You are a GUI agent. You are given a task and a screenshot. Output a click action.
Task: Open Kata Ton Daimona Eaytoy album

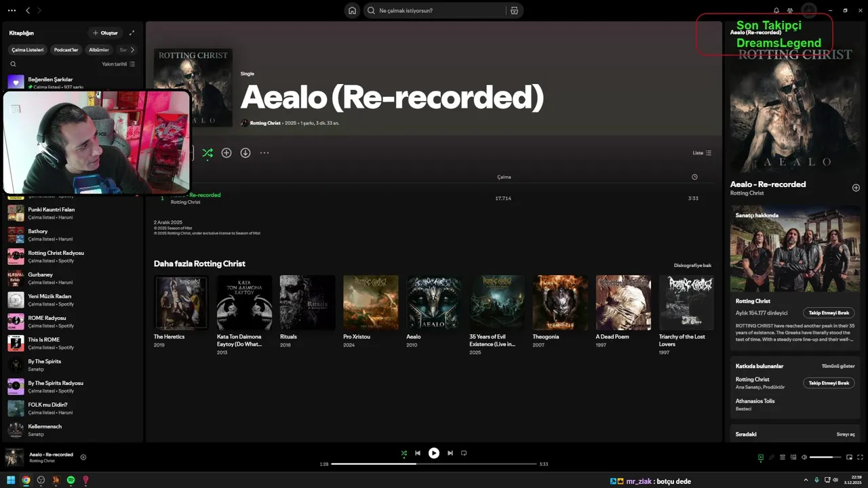coord(244,302)
